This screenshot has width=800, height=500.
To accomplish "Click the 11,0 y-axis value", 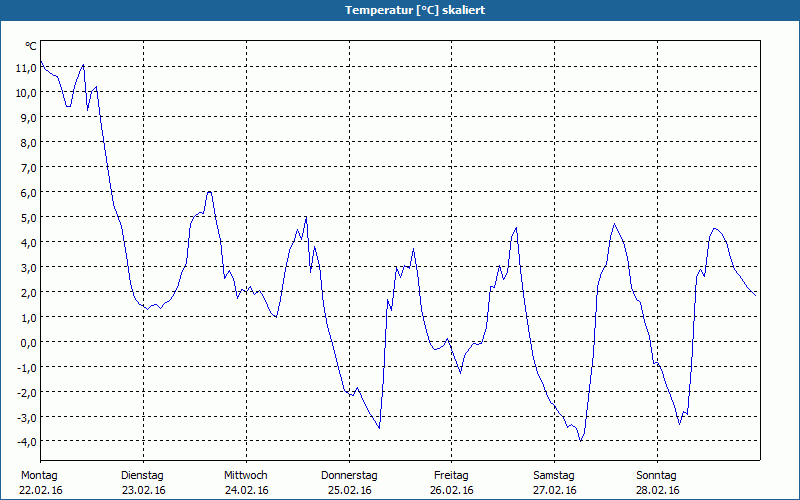I will 26,67.
